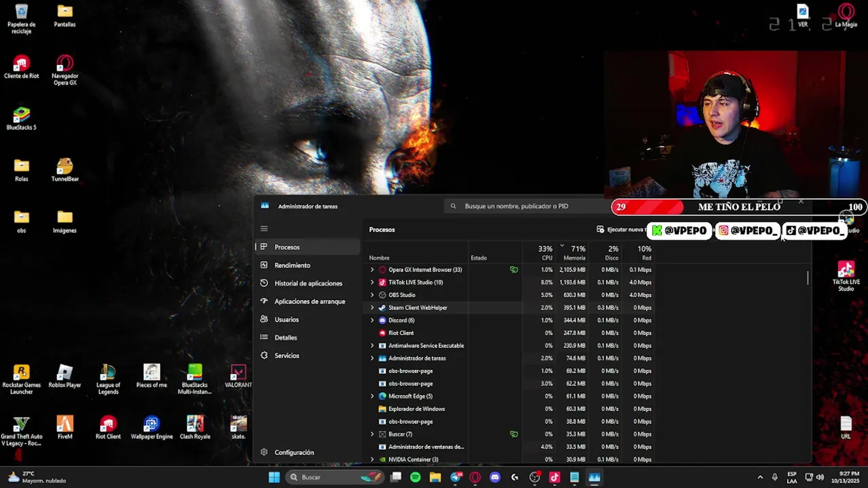868x488 pixels.
Task: Open the Papelera de reciclaje desktop icon
Action: point(21,18)
